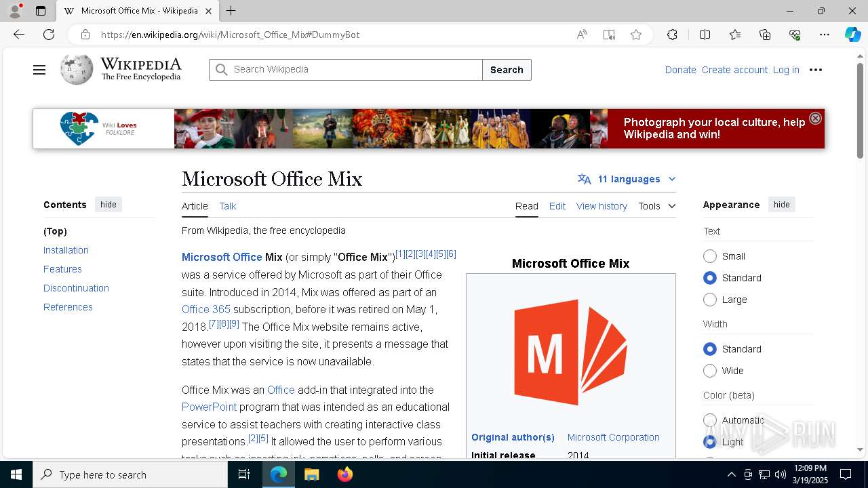Image resolution: width=868 pixels, height=488 pixels.
Task: Select Automatic color option
Action: (x=710, y=420)
